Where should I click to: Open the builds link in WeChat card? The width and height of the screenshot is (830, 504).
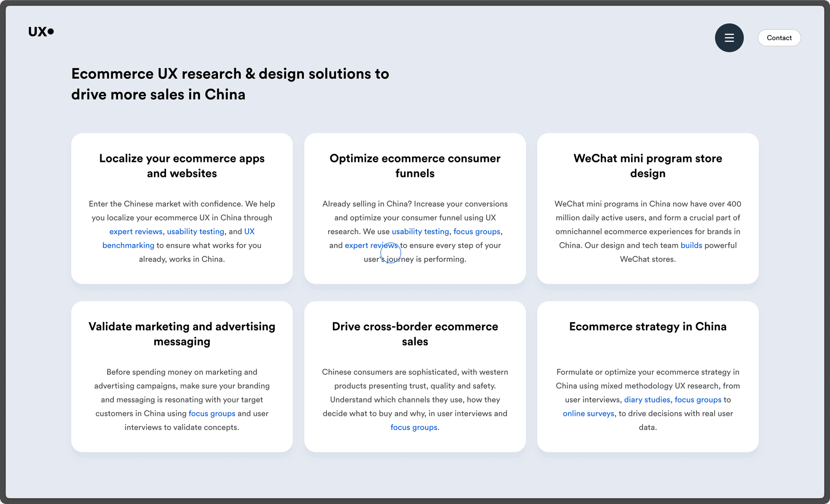[x=691, y=245]
